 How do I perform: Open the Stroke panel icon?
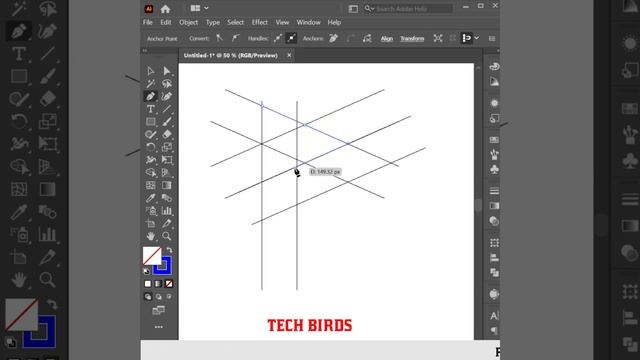[x=494, y=191]
